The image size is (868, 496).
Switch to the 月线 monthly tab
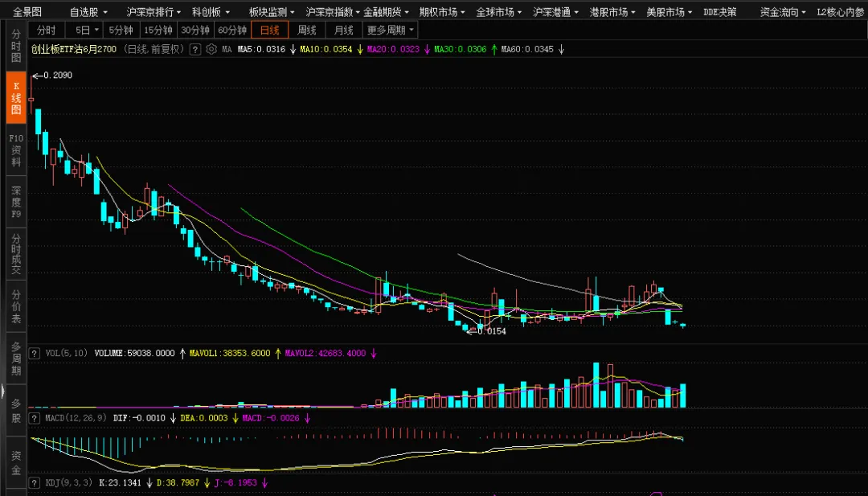(x=344, y=30)
